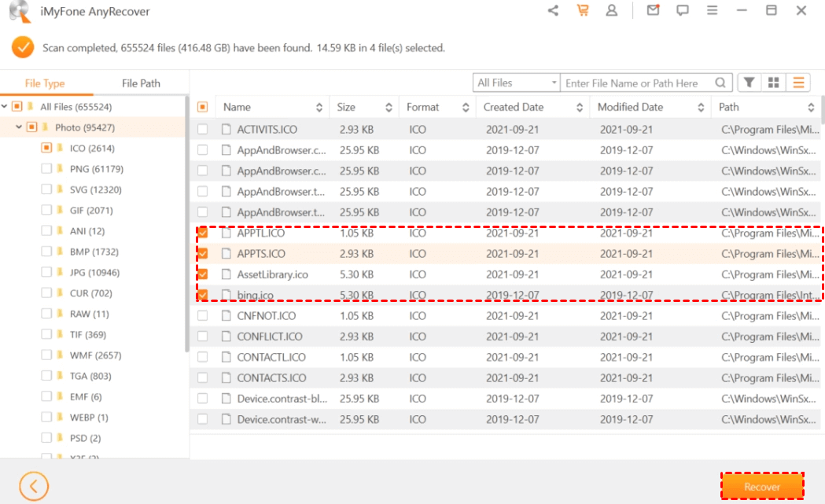Viewport: 825px width, 504px height.
Task: Open the user account icon
Action: [x=611, y=10]
